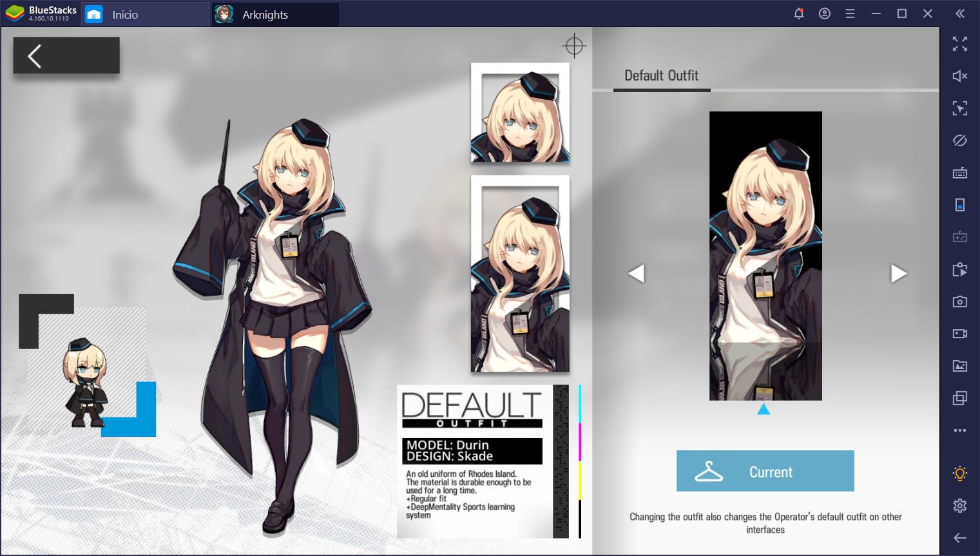
Task: Click the hanger icon on Current button
Action: [709, 472]
